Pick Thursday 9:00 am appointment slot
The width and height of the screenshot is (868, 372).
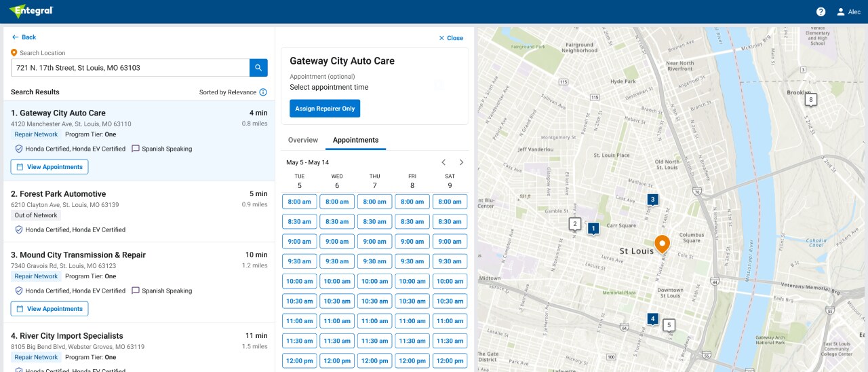click(x=374, y=242)
